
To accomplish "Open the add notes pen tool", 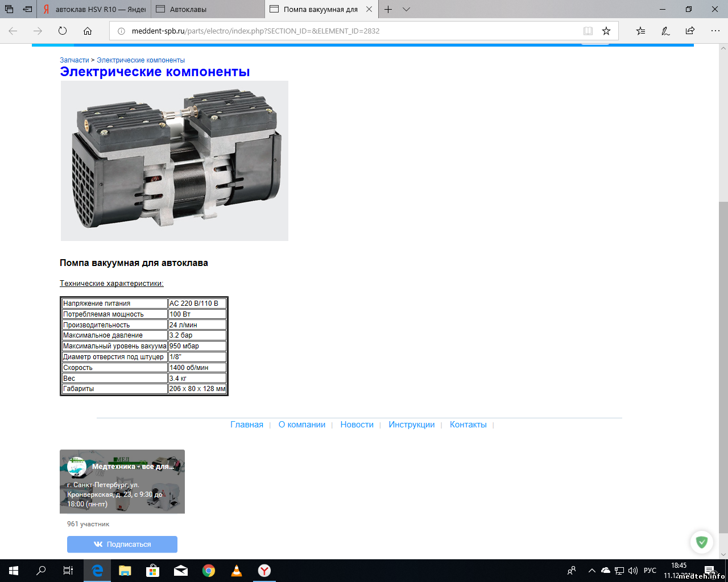I will (x=665, y=31).
